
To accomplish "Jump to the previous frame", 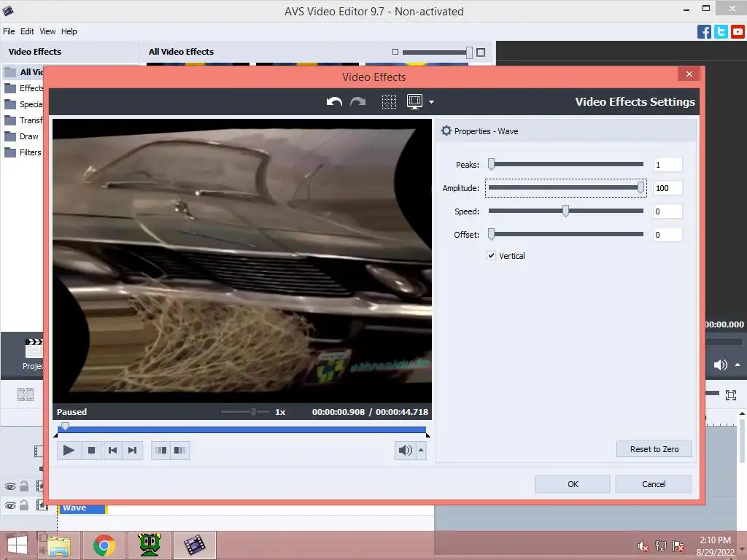I will [112, 450].
